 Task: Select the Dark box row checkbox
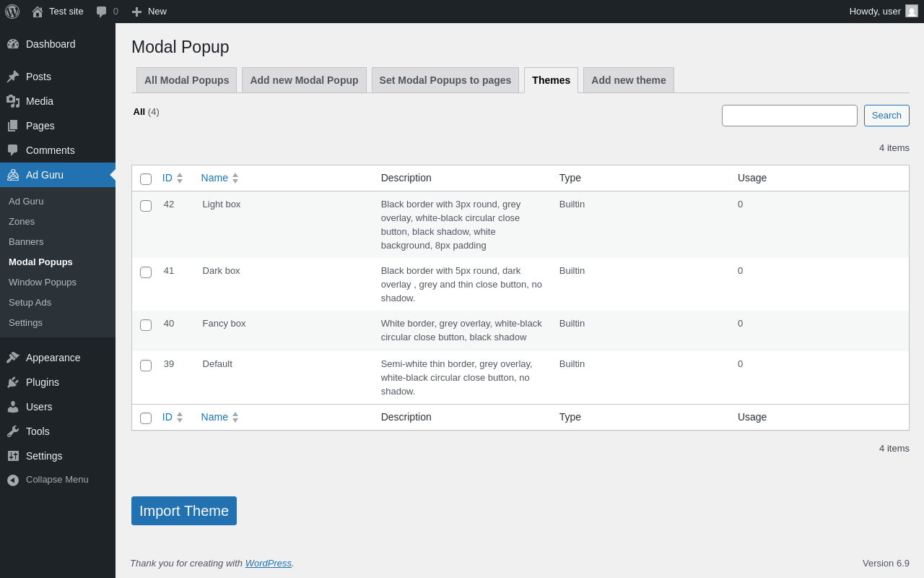pos(146,272)
